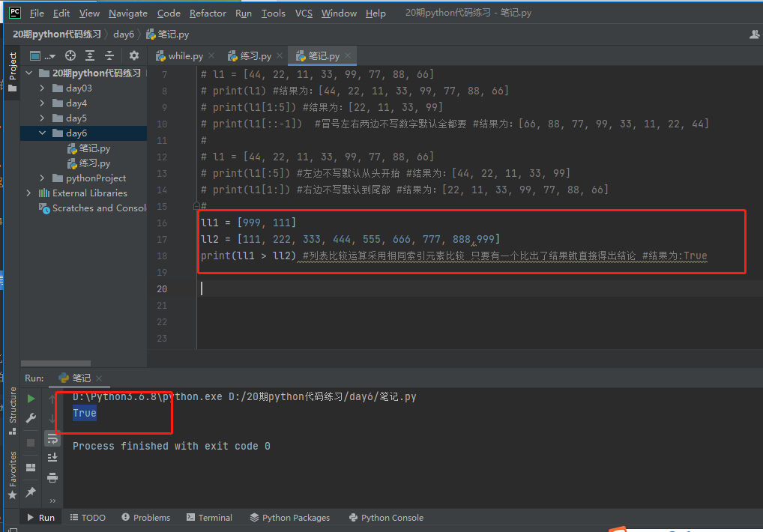Open the File menu
763x532 pixels.
[37, 13]
